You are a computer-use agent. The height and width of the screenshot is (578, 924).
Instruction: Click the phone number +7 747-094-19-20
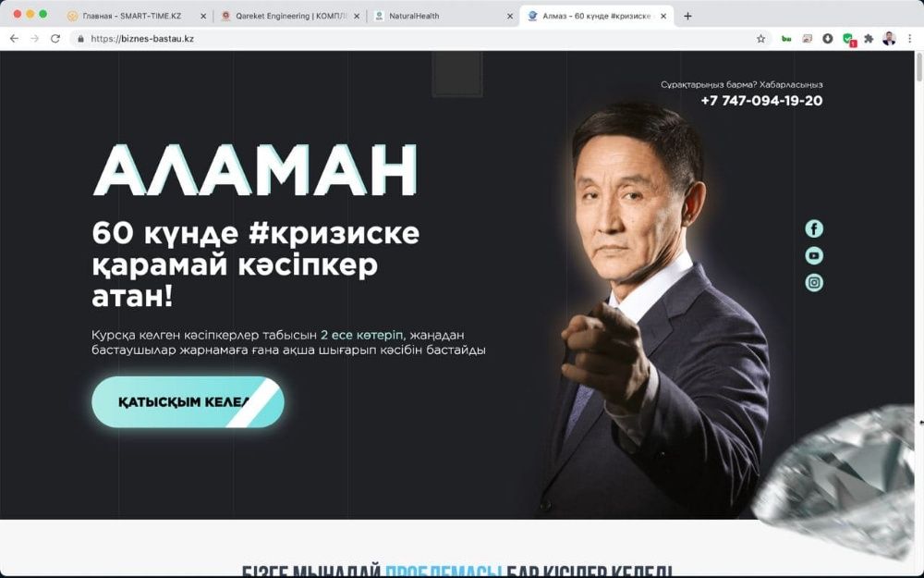click(x=761, y=101)
